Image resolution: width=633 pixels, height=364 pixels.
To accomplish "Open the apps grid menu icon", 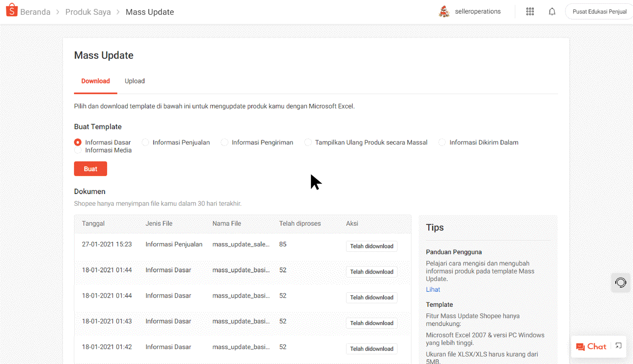I will tap(530, 12).
